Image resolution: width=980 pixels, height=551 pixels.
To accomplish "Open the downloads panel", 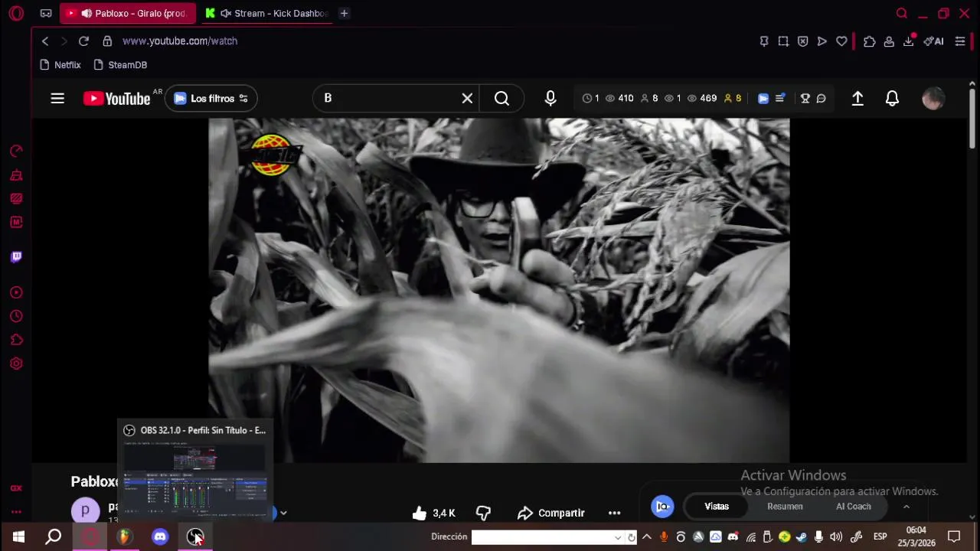I will pos(909,41).
